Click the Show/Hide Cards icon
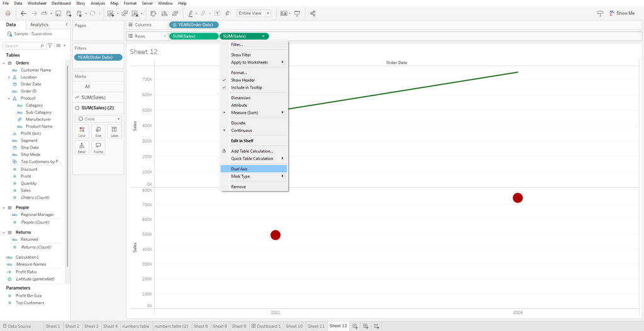This screenshot has height=331, width=644. point(284,13)
